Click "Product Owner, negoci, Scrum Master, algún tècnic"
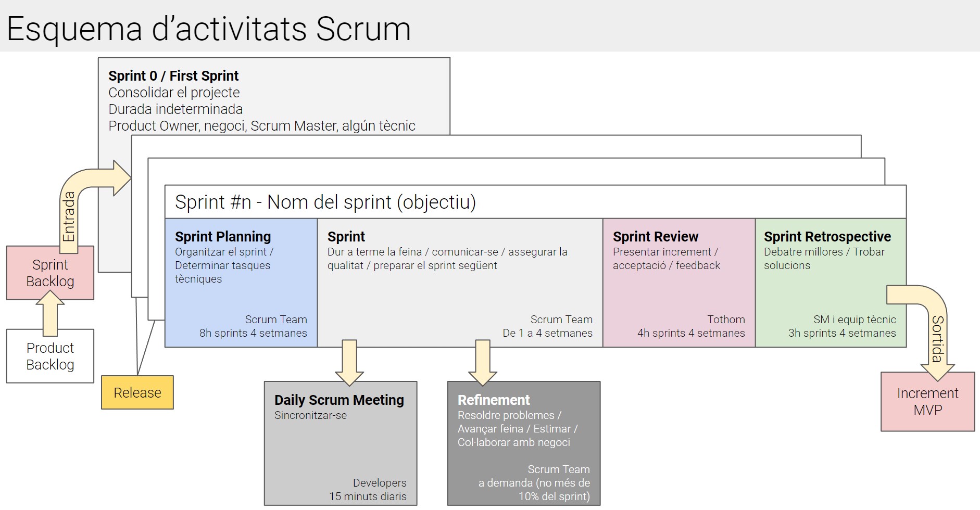 [262, 126]
